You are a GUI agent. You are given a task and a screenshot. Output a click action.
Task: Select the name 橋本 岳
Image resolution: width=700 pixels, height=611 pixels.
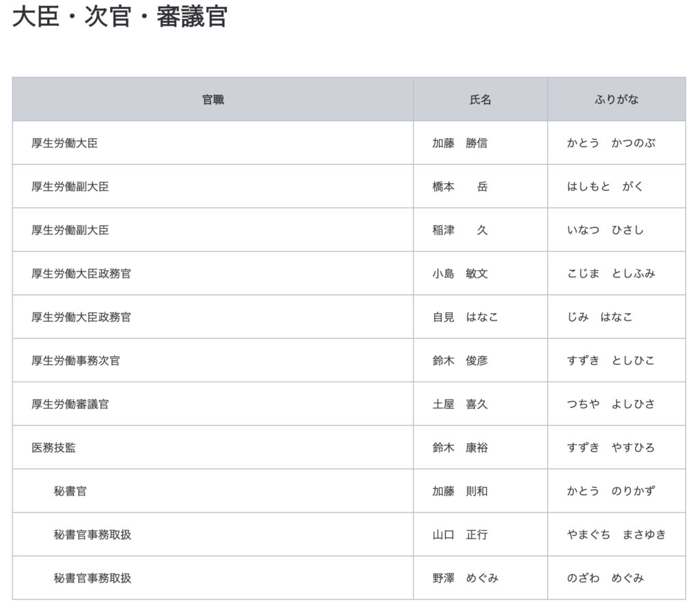click(460, 187)
